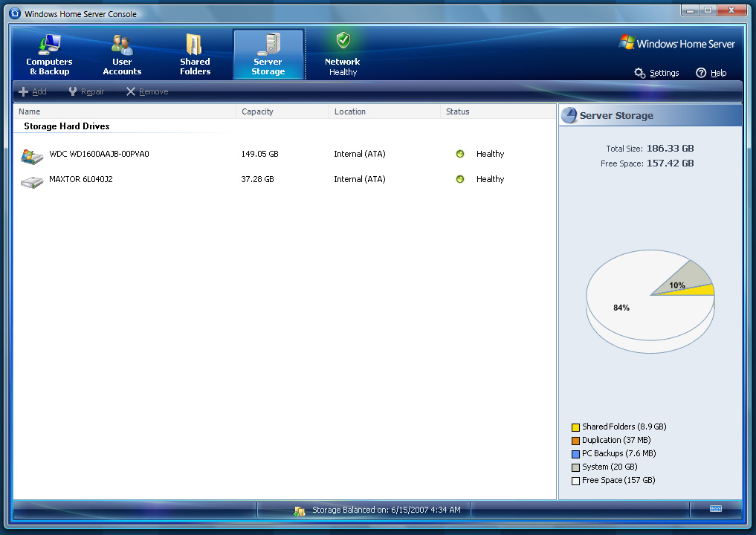Switch to the User Accounts tab
The width and height of the screenshot is (756, 535).
coord(122,55)
